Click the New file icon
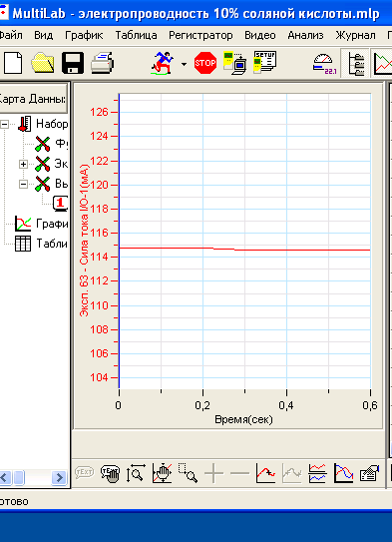Viewport: 392px width, 542px height. point(13,63)
